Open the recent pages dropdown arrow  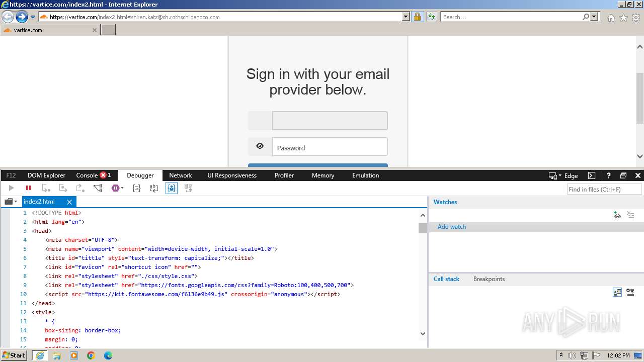pos(33,17)
